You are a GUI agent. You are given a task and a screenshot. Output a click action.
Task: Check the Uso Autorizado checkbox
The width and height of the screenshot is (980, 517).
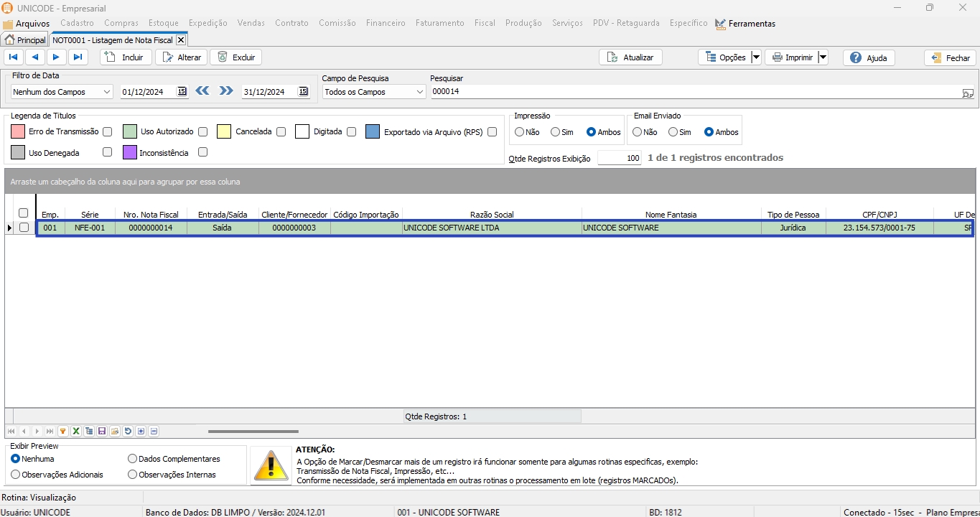tap(203, 132)
